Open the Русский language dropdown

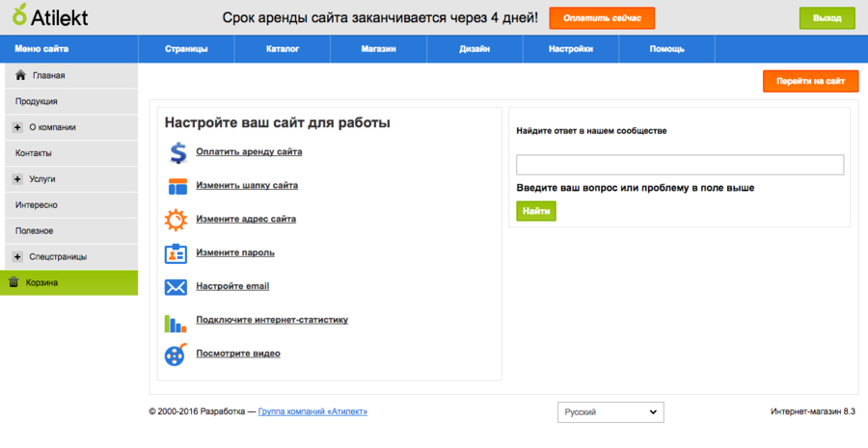(x=610, y=412)
